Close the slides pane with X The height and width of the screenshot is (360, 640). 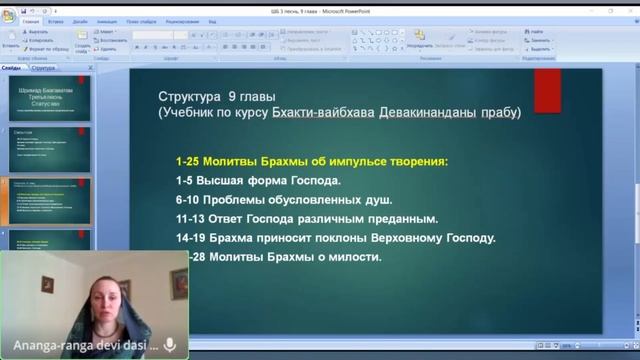[x=91, y=68]
